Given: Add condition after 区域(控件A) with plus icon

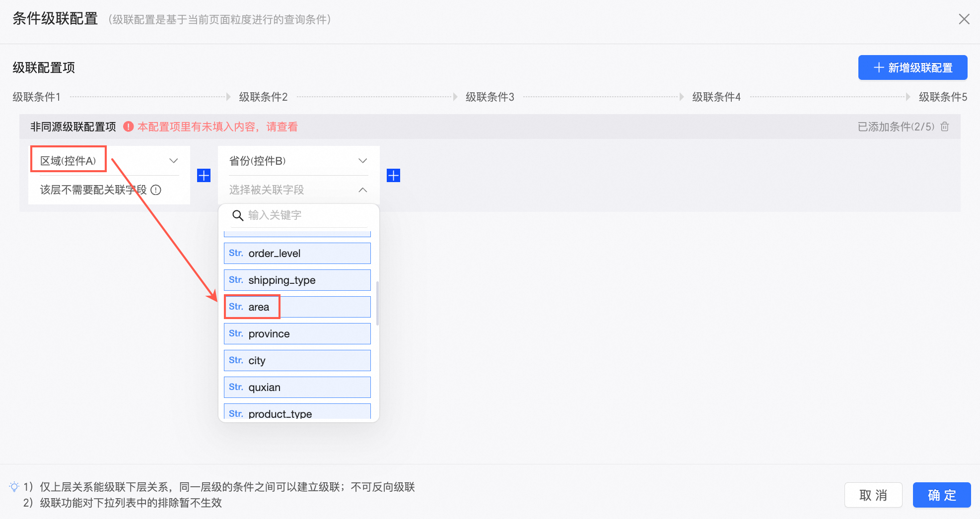Looking at the screenshot, I should pos(204,175).
